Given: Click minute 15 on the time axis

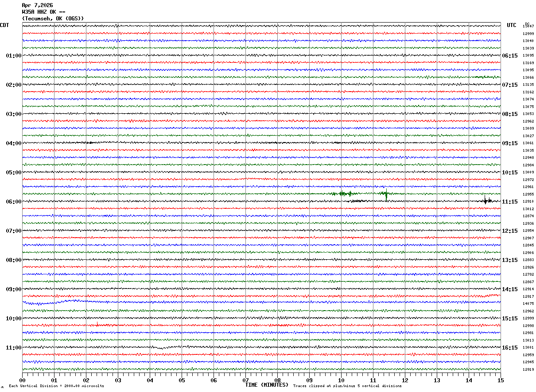Looking at the screenshot, I should click(x=500, y=380).
